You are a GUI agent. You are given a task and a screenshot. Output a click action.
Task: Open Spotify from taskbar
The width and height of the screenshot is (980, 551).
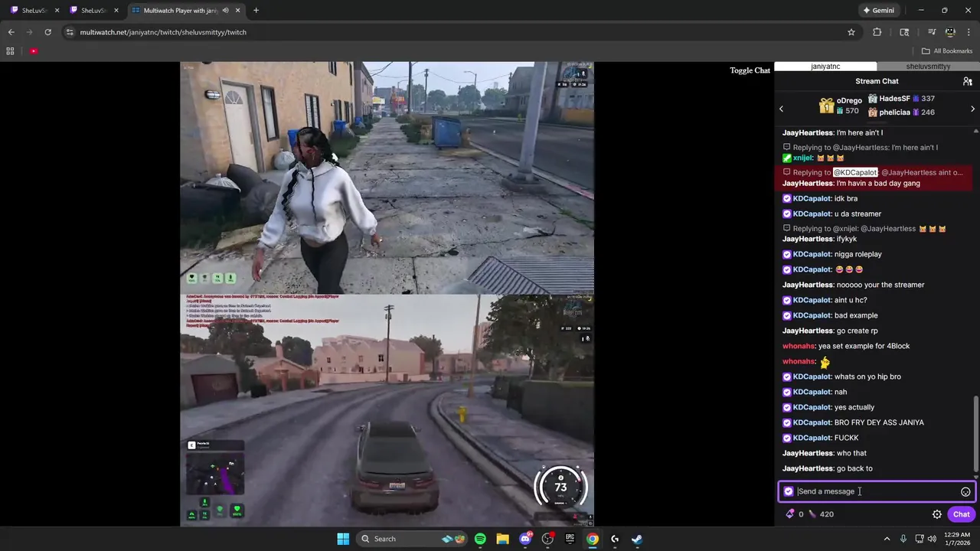(480, 539)
